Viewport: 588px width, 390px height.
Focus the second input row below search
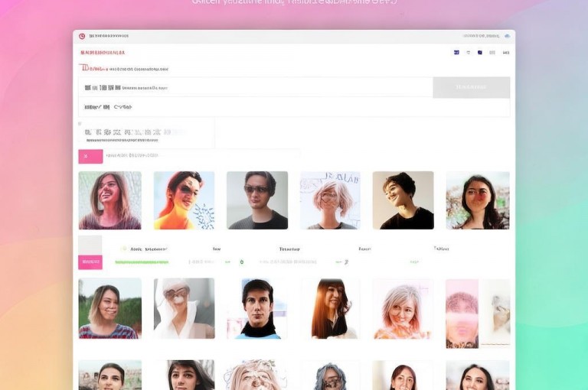coord(294,107)
